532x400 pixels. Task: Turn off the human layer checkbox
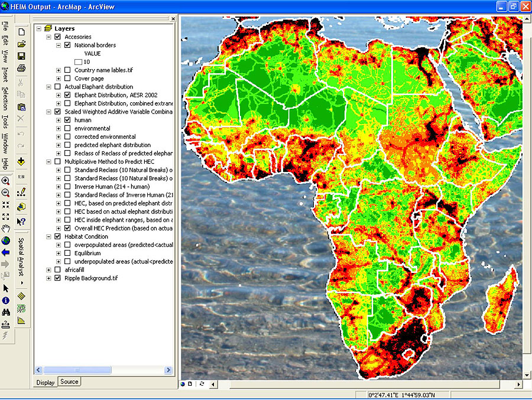(67, 120)
